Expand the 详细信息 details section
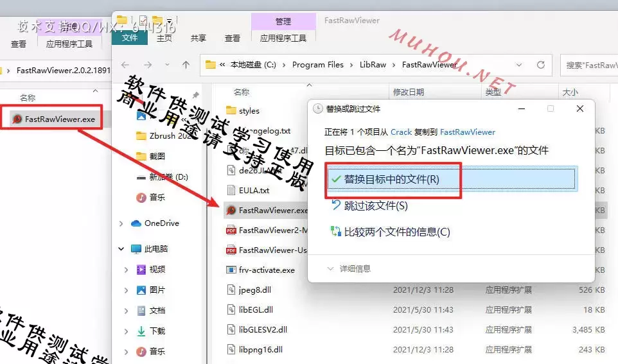This screenshot has width=618, height=364. 349,268
